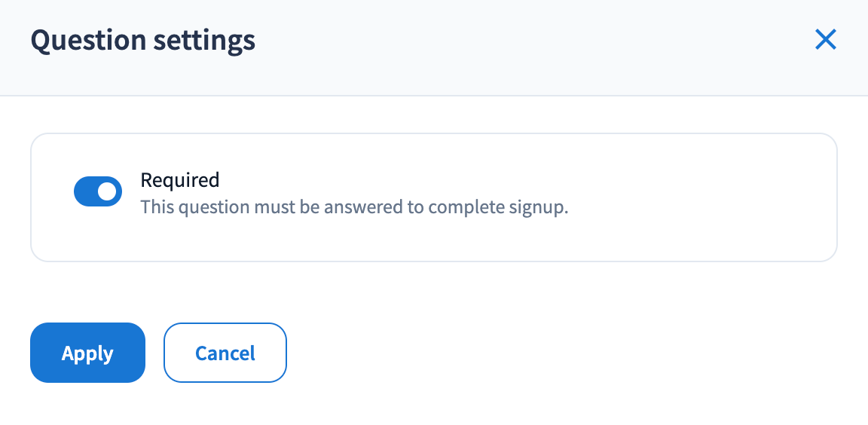Click the Required option card
This screenshot has height=425, width=868.
tap(603, 226)
